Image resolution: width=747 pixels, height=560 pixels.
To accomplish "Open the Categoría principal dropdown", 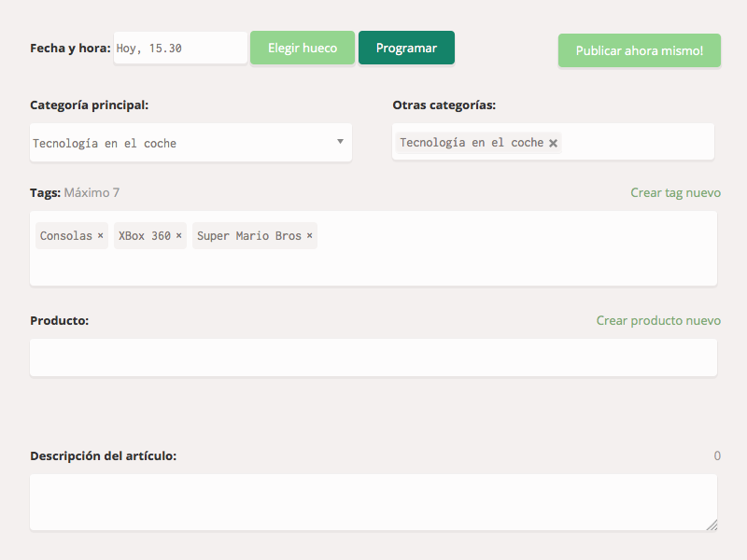I will pos(190,143).
